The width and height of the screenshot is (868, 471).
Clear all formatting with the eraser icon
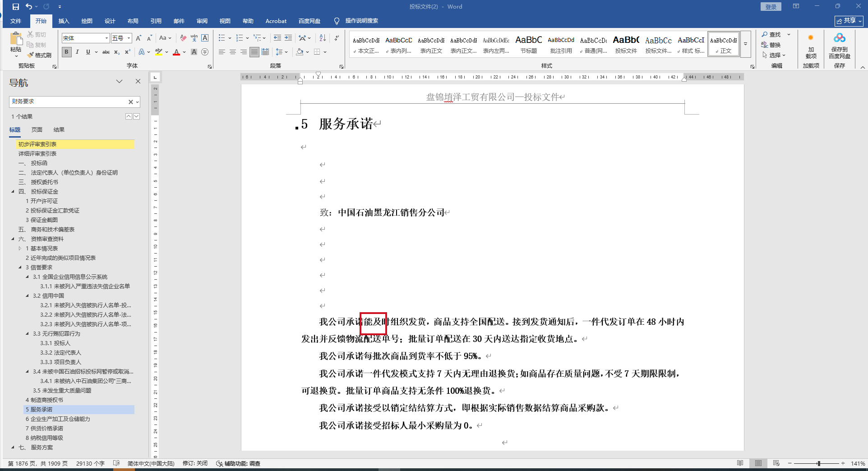pyautogui.click(x=183, y=38)
